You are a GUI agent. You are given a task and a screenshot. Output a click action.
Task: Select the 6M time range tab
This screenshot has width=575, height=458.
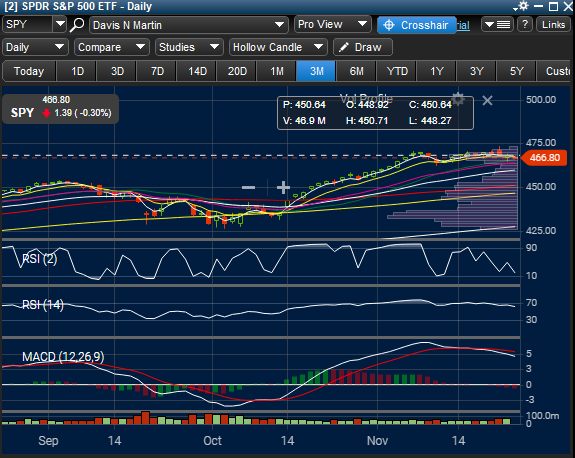click(x=356, y=71)
